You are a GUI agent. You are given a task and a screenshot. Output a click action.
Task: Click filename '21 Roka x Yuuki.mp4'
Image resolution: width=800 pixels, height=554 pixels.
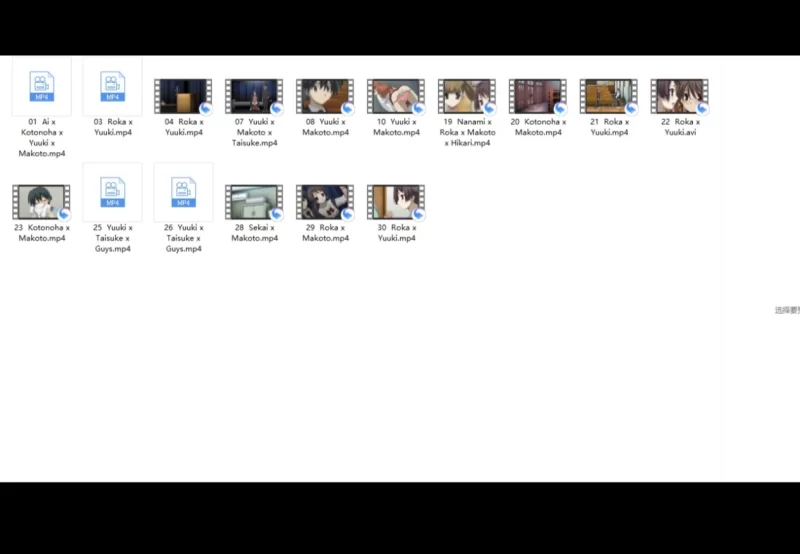609,127
